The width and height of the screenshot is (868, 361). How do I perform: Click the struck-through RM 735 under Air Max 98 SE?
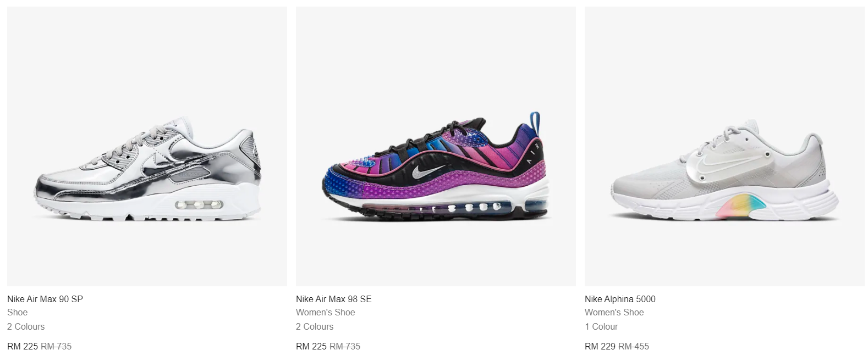click(345, 346)
